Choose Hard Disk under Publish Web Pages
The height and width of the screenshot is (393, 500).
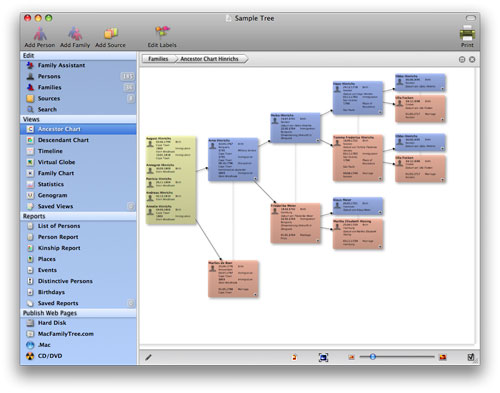78,323
